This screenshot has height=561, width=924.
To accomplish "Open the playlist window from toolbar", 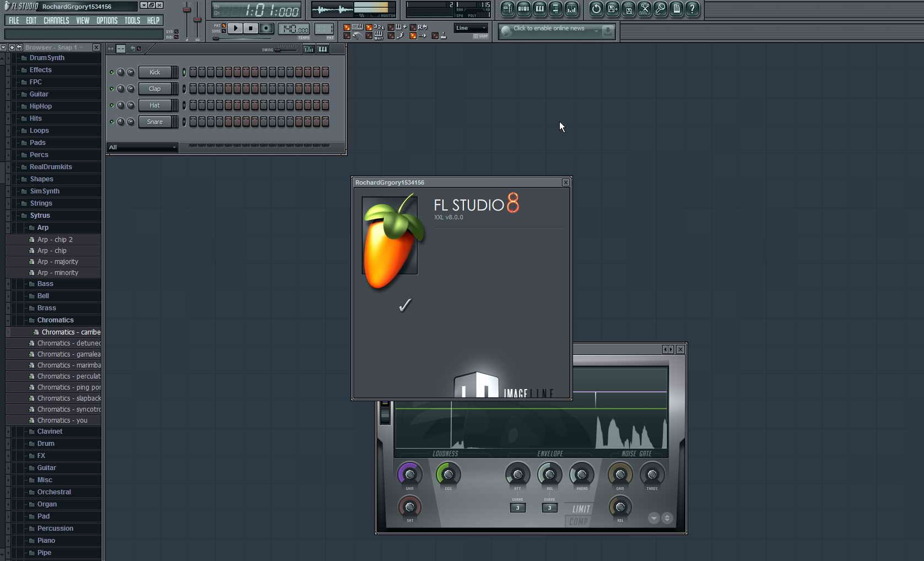I will pyautogui.click(x=507, y=9).
